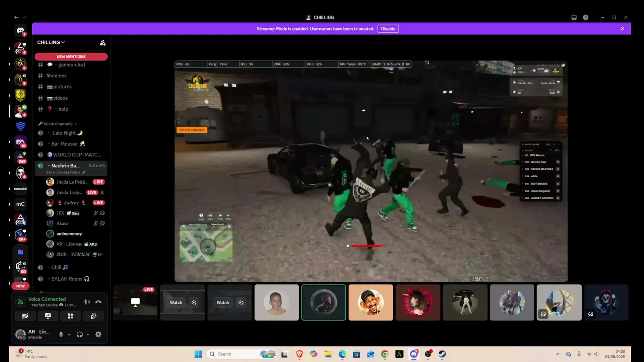Open the videos text channel
Image resolution: width=644 pixels, height=362 pixels.
tap(71, 98)
